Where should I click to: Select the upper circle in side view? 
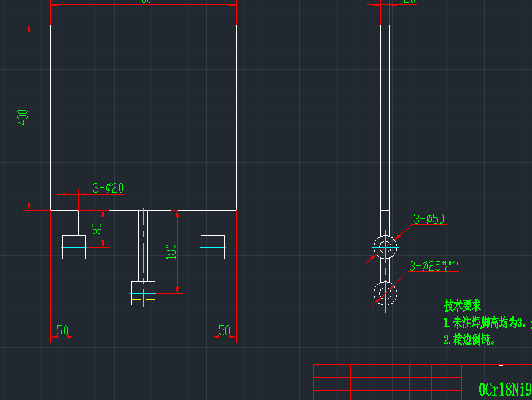click(385, 248)
